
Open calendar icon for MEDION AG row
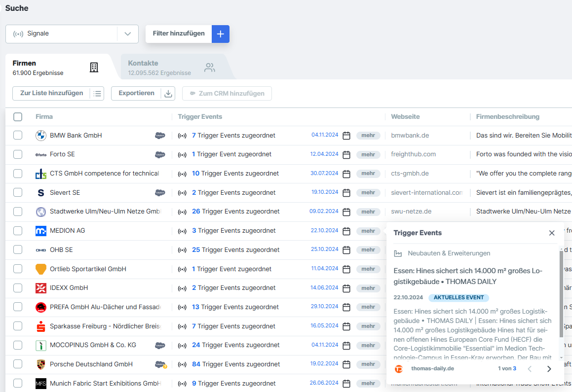346,231
